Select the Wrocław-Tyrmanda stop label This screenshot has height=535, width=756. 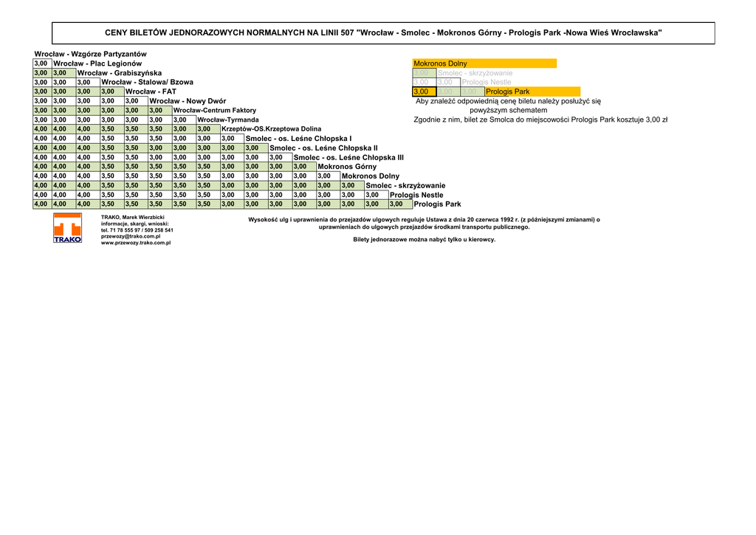(x=228, y=120)
